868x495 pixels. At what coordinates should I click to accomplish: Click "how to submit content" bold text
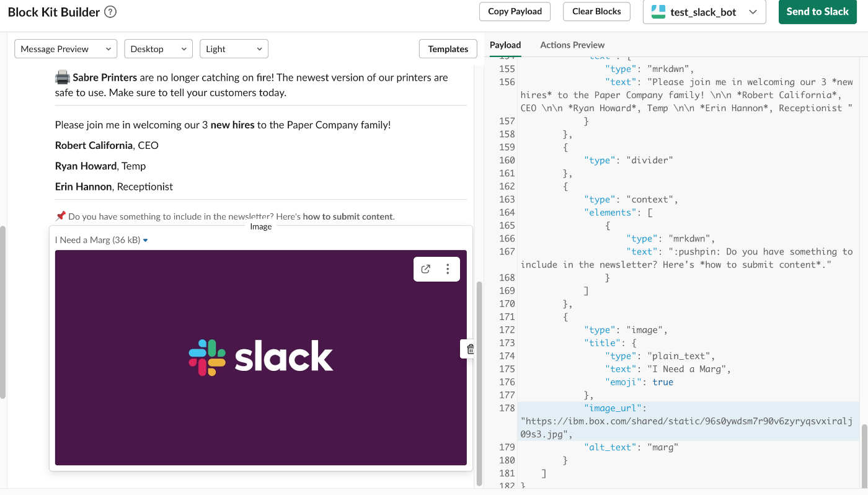click(x=348, y=216)
